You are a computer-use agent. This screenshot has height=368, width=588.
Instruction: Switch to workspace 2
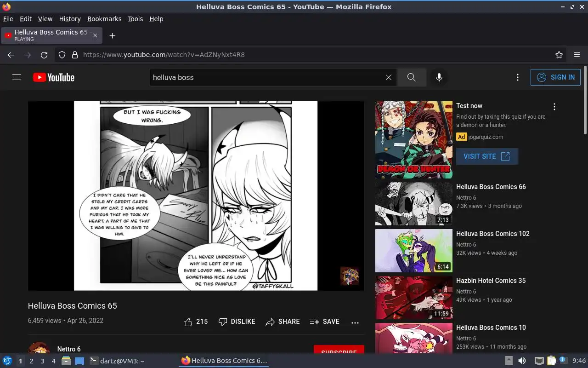31,361
